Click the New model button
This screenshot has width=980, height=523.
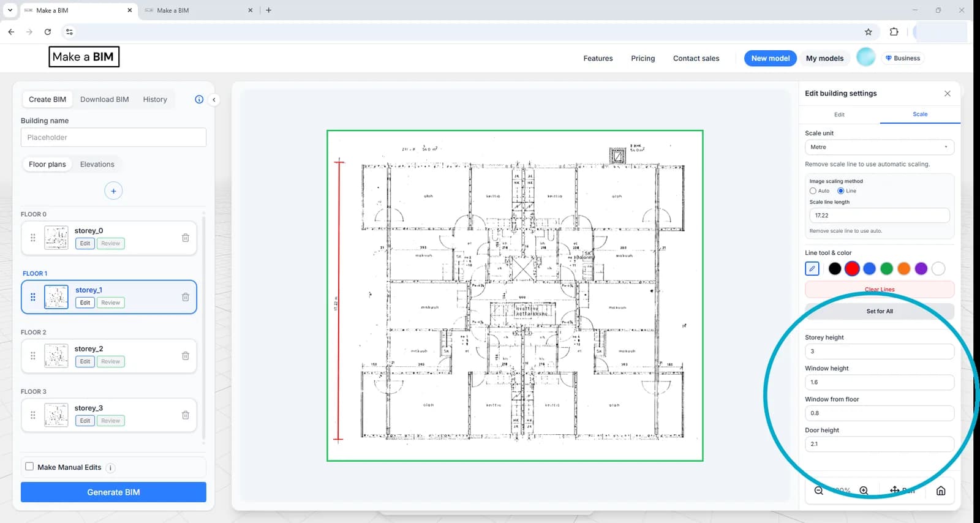[x=771, y=58]
